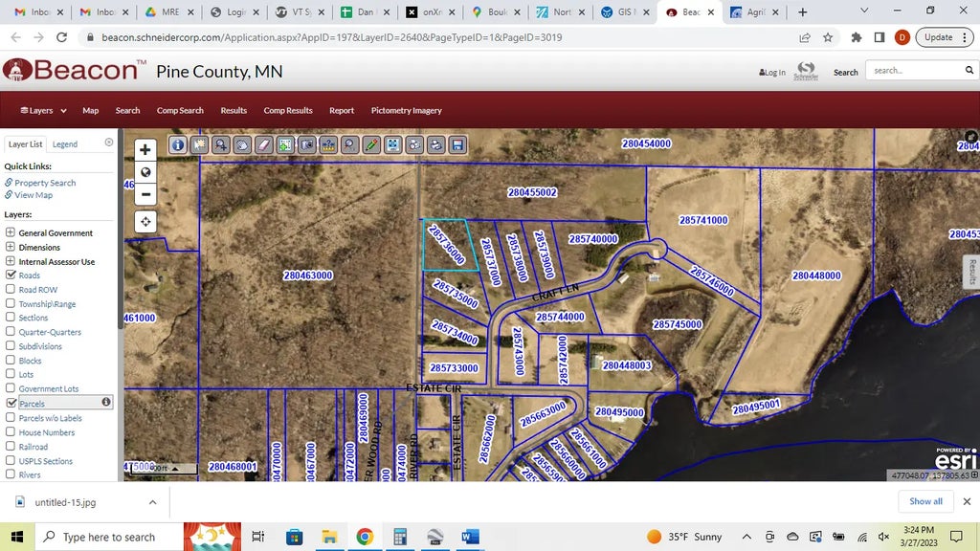Viewport: 980px width, 551px height.
Task: Expand the General Government layer group
Action: click(11, 232)
